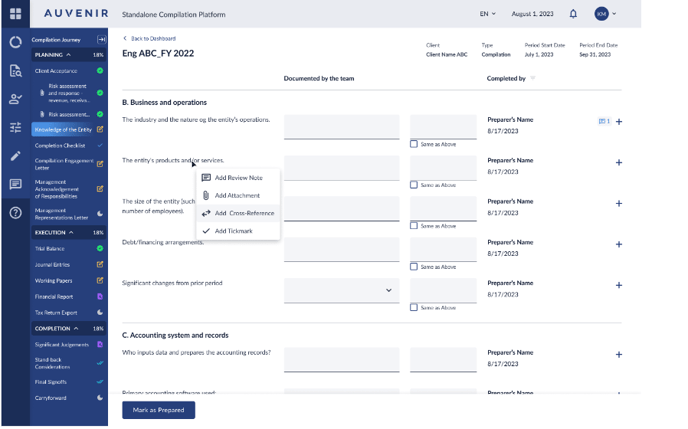Tick Same as Above under products row

pos(414,185)
